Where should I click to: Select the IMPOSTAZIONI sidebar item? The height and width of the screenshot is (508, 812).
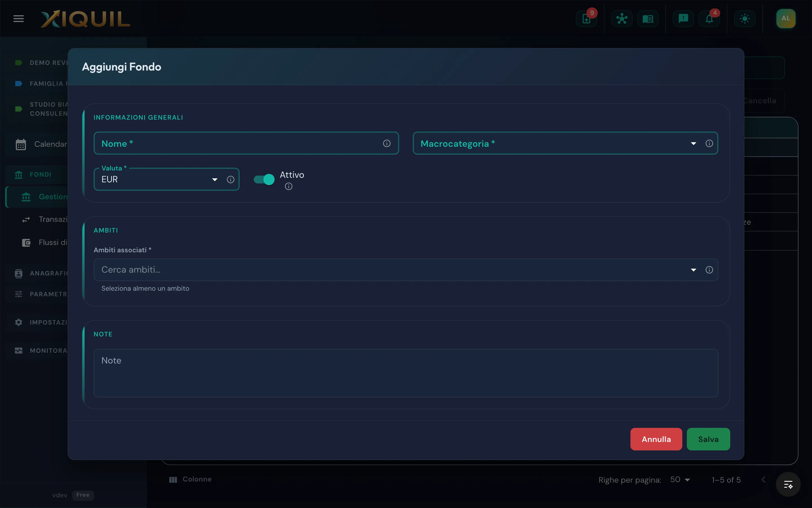(37, 322)
